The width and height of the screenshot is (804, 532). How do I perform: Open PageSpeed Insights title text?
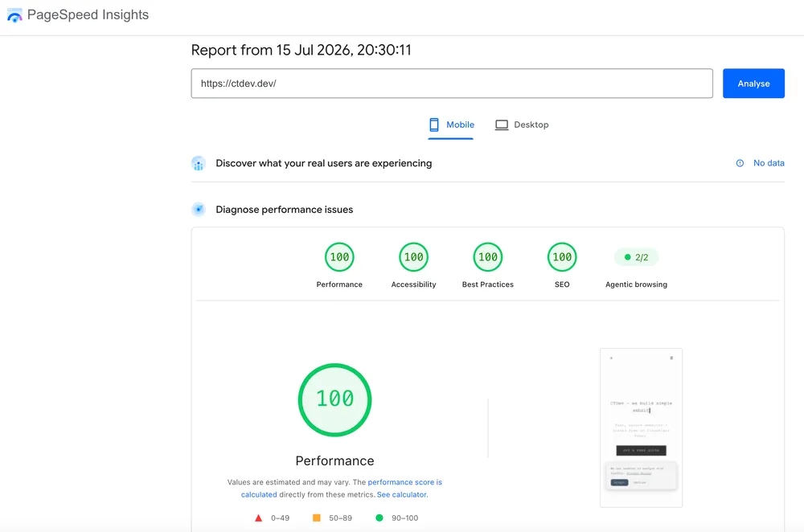[x=88, y=14]
